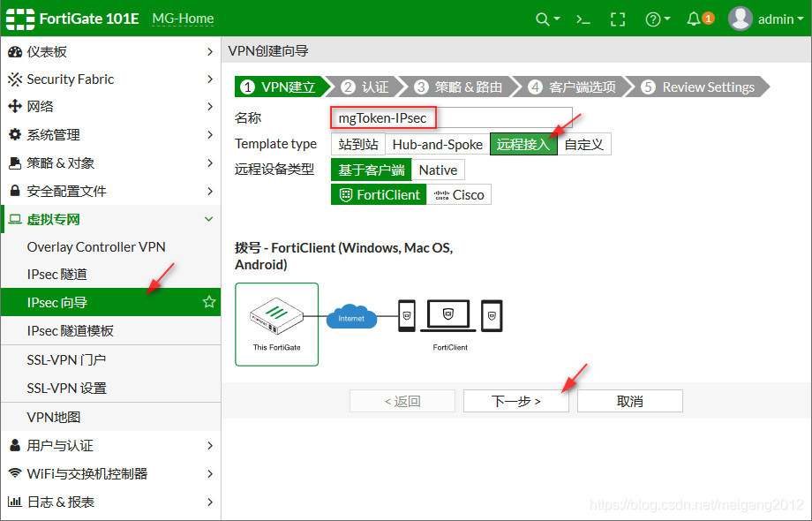Click the dashboard 仪表板 icon
Viewport: 812px width, 521px height.
coord(15,52)
